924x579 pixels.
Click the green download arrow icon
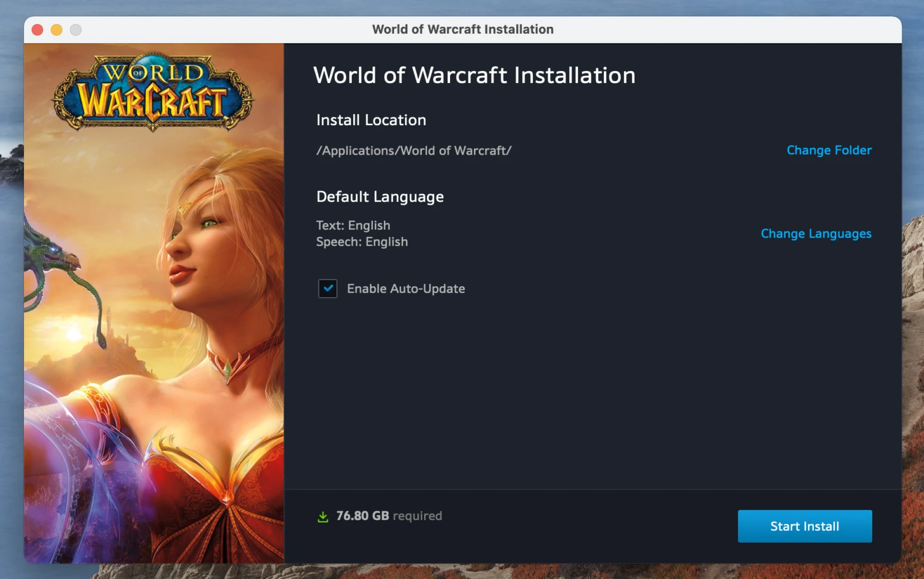323,516
